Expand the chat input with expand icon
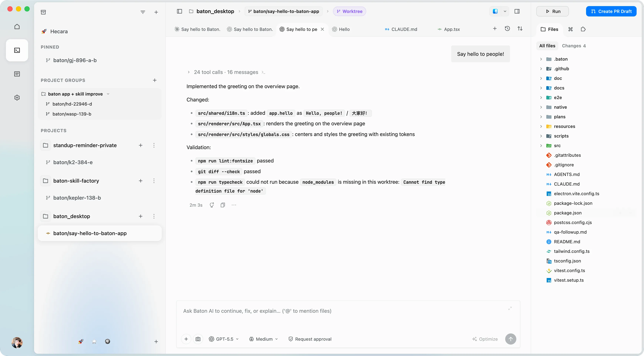The height and width of the screenshot is (356, 644). [x=510, y=308]
